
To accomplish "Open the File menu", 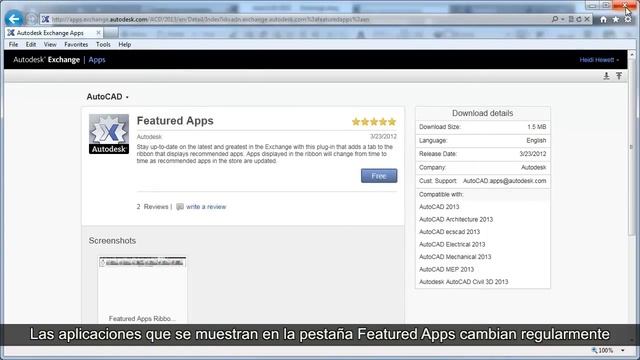I will [x=13, y=44].
